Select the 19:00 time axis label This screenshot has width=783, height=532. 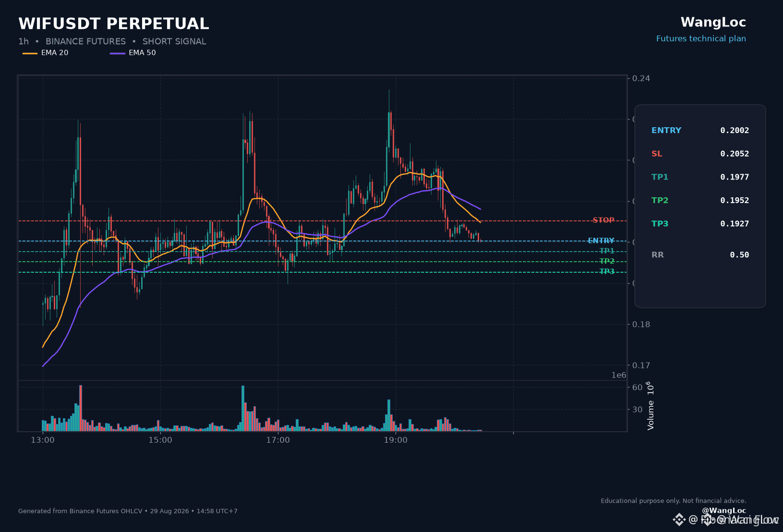(x=396, y=440)
